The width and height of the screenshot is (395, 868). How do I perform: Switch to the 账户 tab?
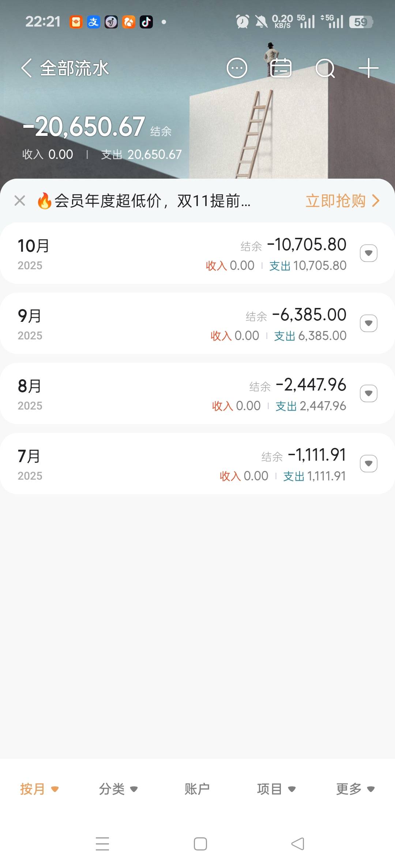197,789
